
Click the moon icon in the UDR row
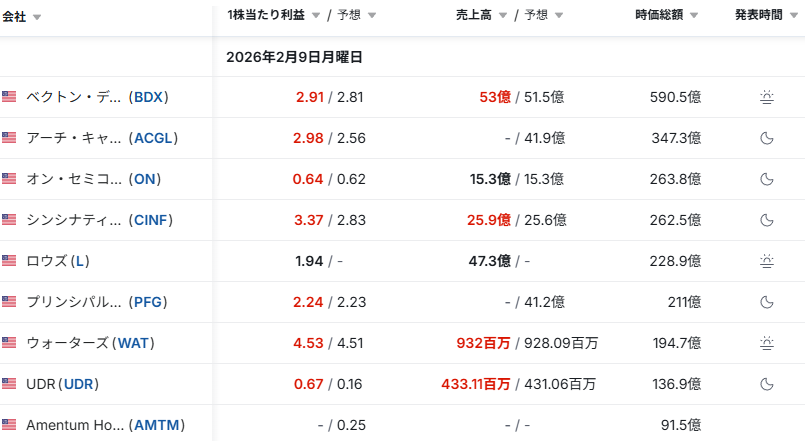(767, 384)
